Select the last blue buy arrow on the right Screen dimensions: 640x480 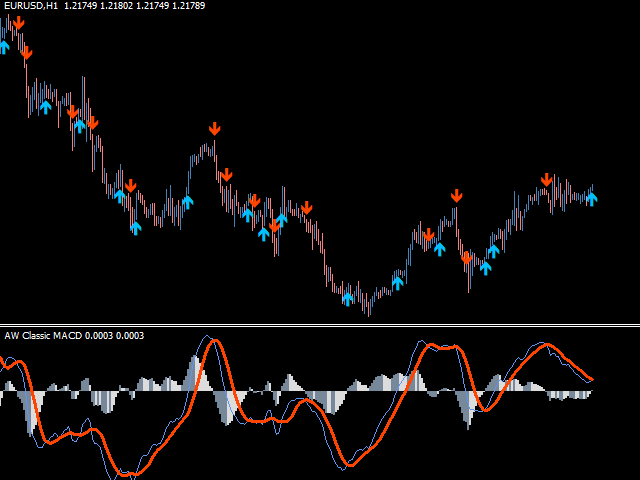tap(591, 198)
